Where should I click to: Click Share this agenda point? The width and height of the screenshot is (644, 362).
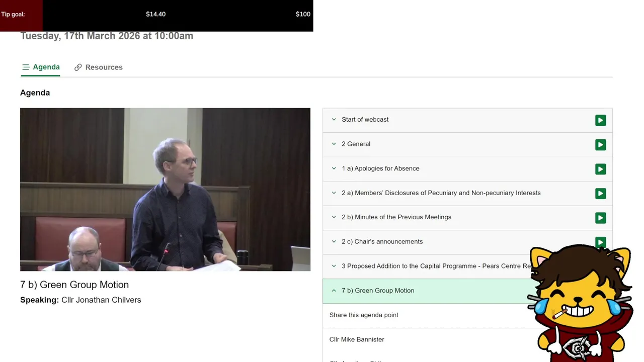click(x=364, y=315)
